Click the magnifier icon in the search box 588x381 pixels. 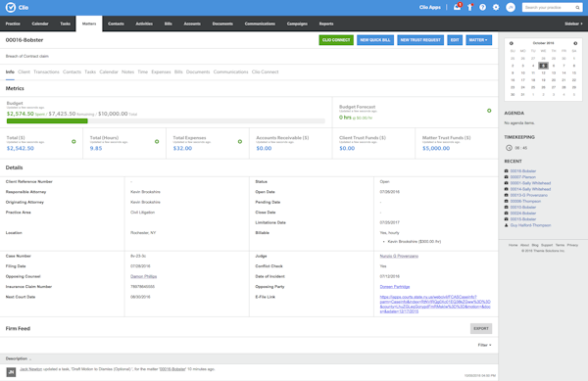(x=577, y=8)
